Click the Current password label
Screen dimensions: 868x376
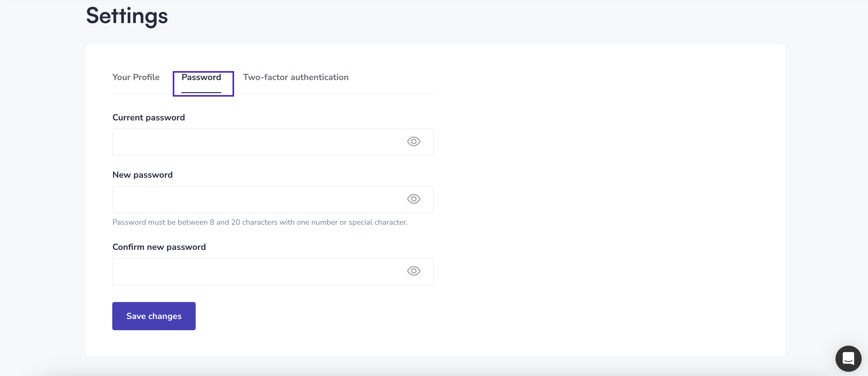(149, 118)
